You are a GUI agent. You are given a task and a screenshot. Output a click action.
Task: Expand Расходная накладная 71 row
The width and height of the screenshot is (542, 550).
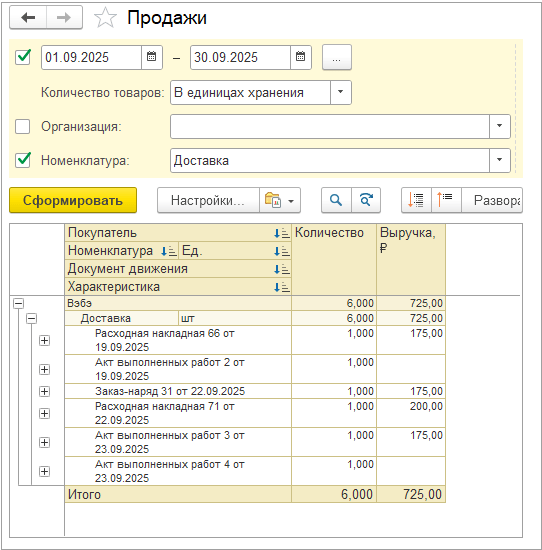coord(44,413)
